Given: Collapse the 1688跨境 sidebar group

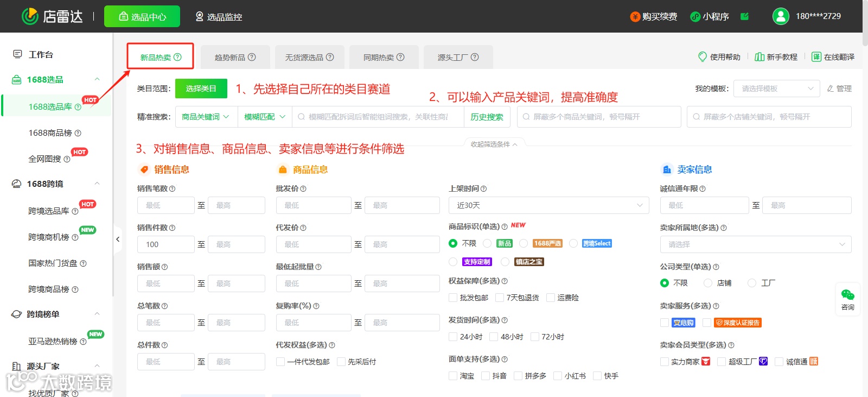Looking at the screenshot, I should pos(97,184).
